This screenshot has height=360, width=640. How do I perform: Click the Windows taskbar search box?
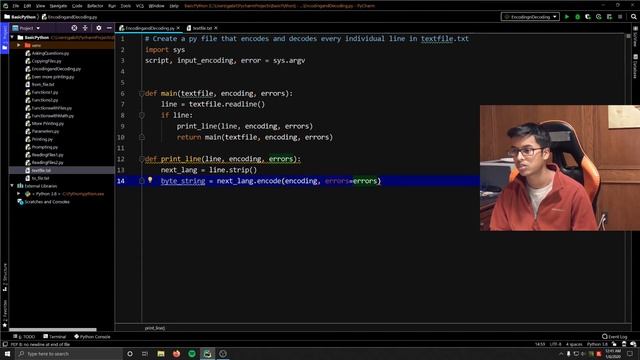tap(69, 353)
